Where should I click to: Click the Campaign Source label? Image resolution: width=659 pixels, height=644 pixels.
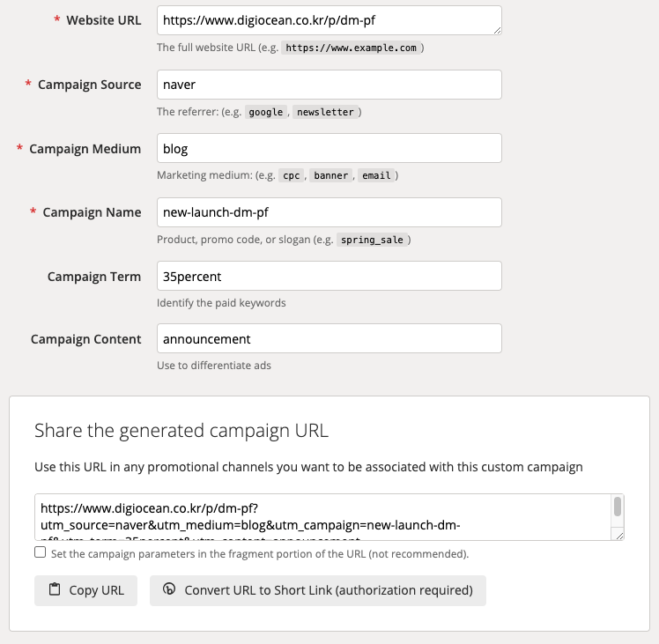coord(90,85)
